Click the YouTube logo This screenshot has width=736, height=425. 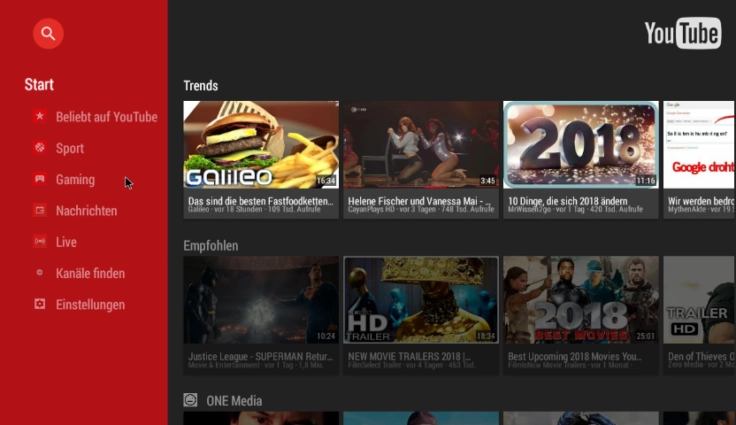point(683,33)
